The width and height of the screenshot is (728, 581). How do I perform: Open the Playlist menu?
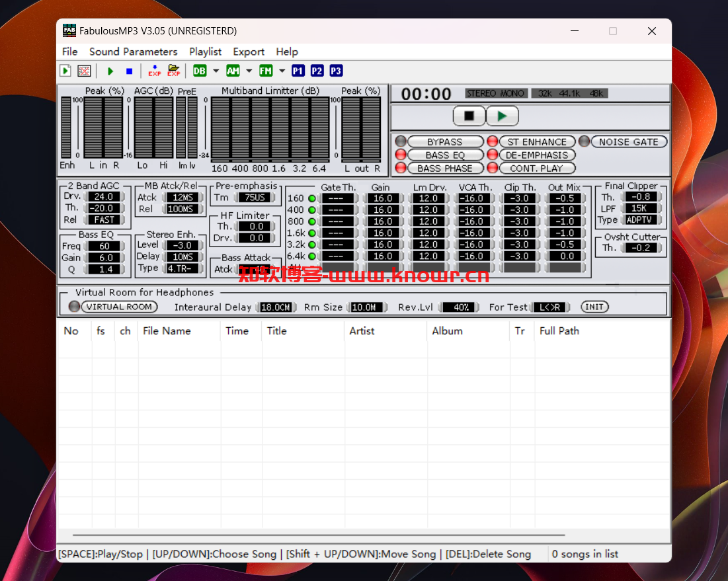205,52
